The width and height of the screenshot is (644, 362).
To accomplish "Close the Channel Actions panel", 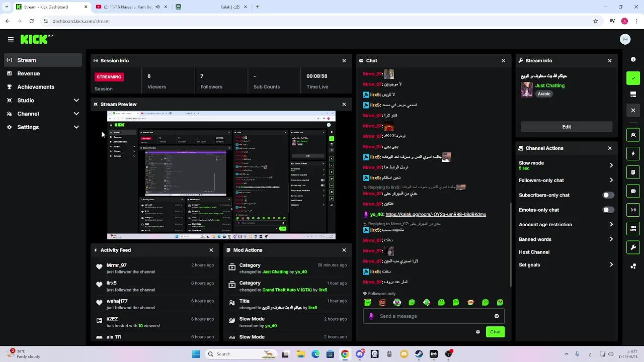I will [610, 148].
